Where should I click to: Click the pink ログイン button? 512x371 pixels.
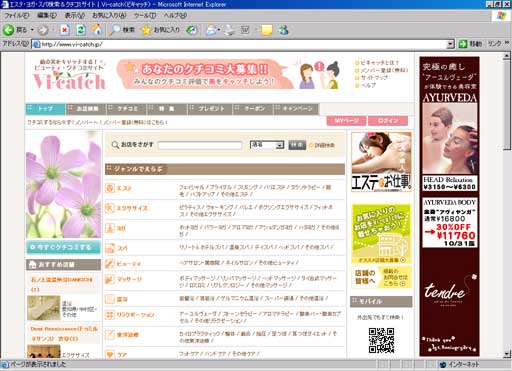[x=388, y=121]
